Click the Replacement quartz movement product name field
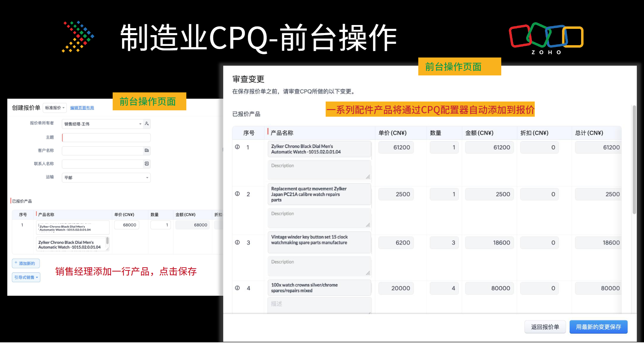Viewport: 644px width, 343px height. [319, 194]
